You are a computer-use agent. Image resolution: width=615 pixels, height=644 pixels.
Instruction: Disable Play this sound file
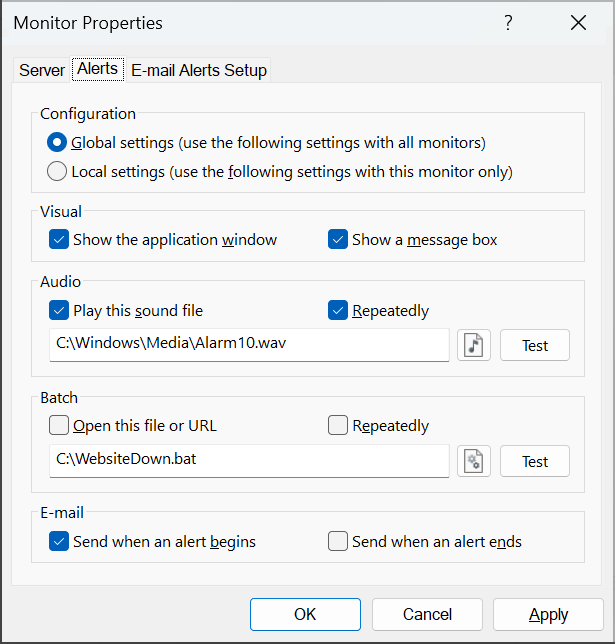[x=59, y=310]
